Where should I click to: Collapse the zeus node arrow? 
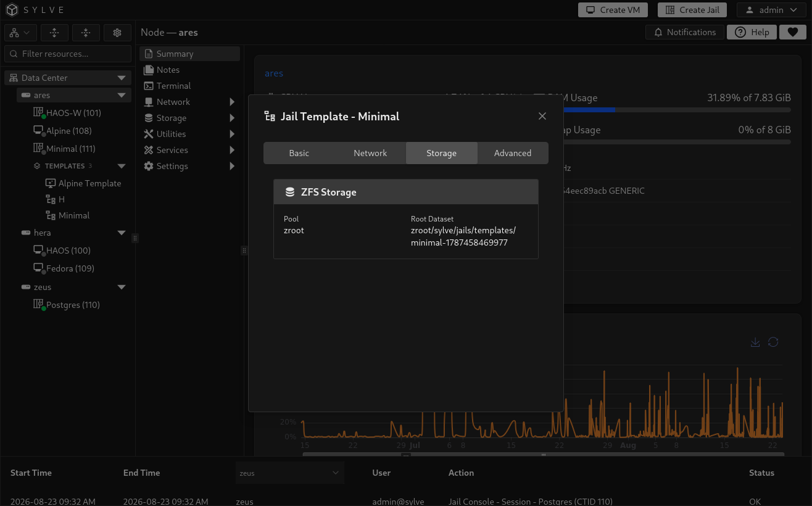[x=122, y=287]
